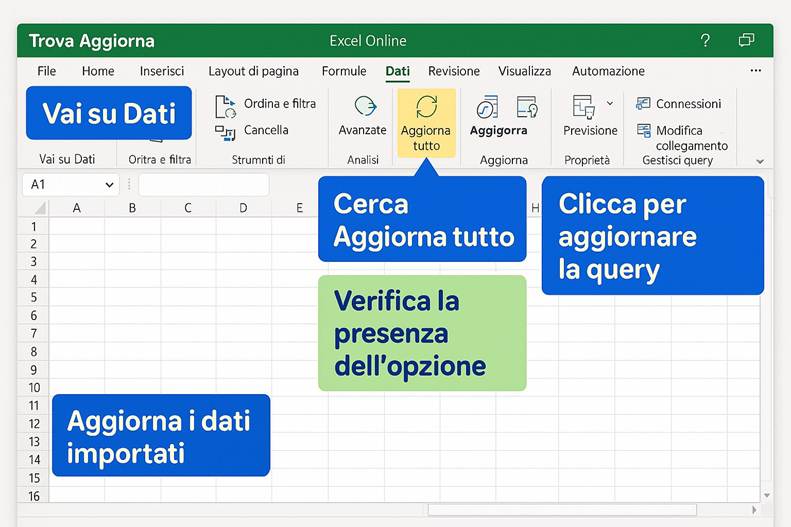Select row 9 header

pos(33,370)
